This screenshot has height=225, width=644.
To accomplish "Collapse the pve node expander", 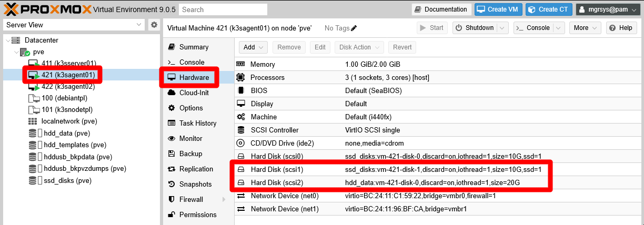I will 16,52.
